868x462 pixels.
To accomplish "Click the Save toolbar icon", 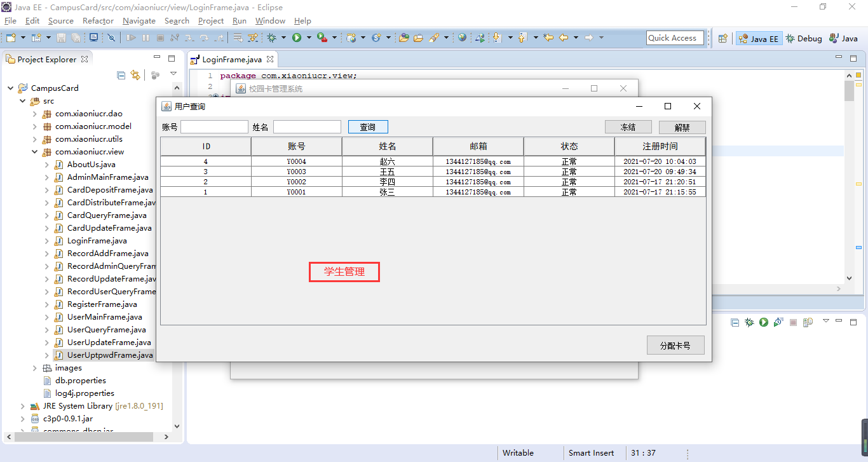I will click(x=62, y=38).
